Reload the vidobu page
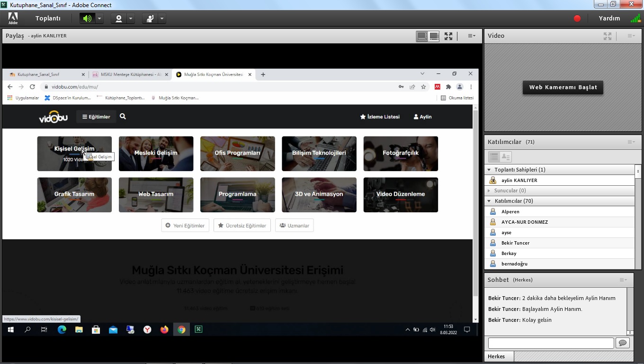The height and width of the screenshot is (364, 644). tap(32, 87)
